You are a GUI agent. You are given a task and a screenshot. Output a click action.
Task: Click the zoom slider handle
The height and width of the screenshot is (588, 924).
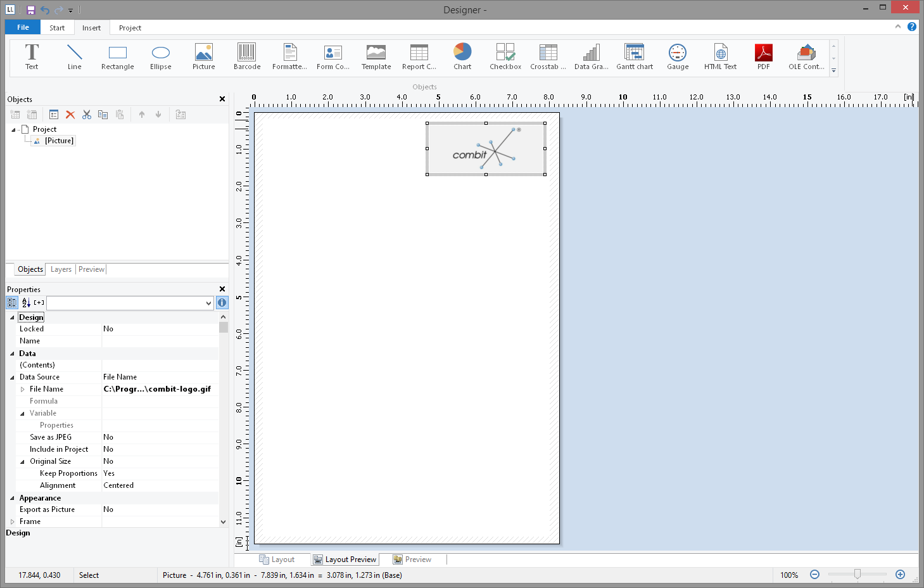pos(857,574)
